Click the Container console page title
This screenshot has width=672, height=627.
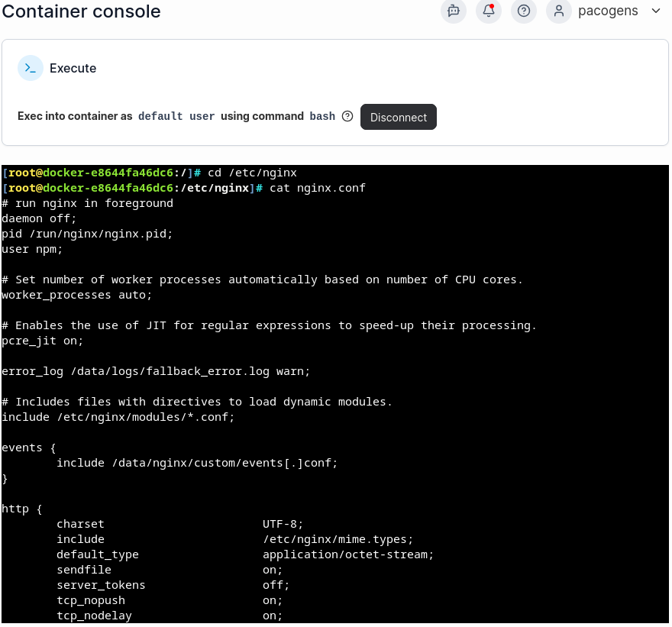(82, 11)
